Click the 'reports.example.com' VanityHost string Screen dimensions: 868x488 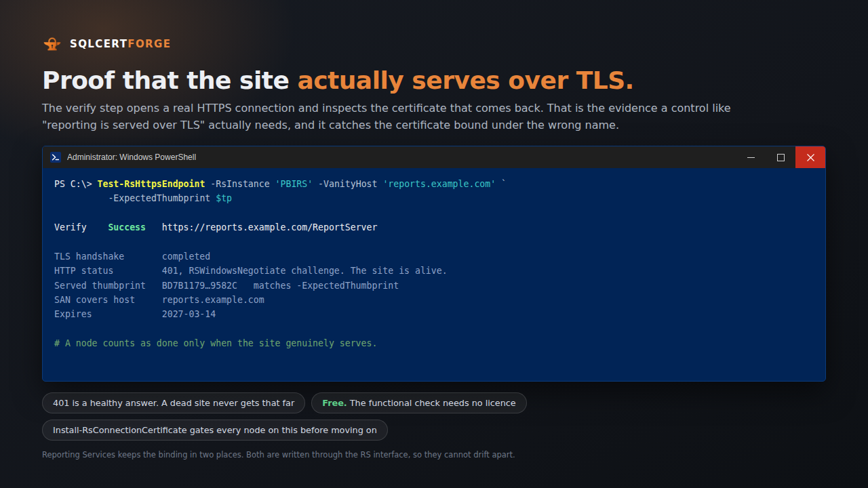(439, 184)
